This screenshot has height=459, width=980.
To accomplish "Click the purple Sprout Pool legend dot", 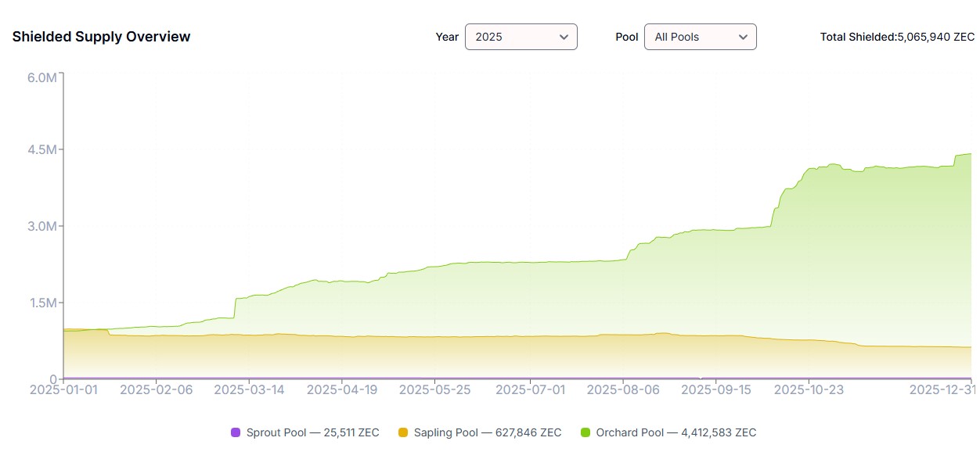I will coord(236,432).
